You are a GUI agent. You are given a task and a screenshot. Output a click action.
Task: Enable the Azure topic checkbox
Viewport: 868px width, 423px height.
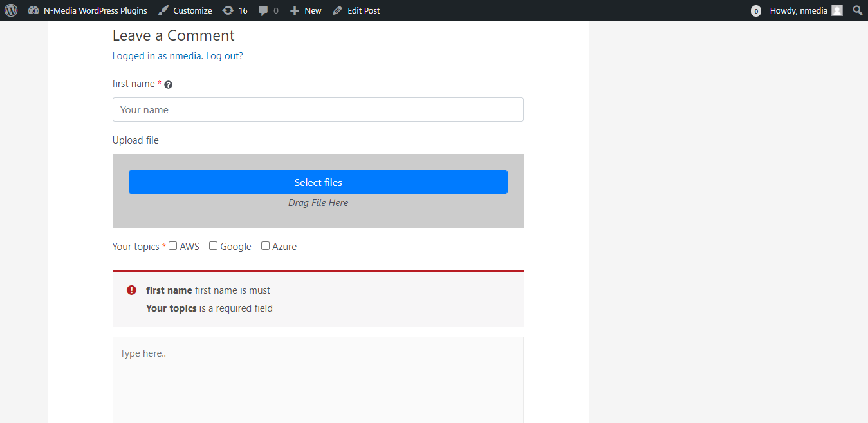pyautogui.click(x=265, y=246)
